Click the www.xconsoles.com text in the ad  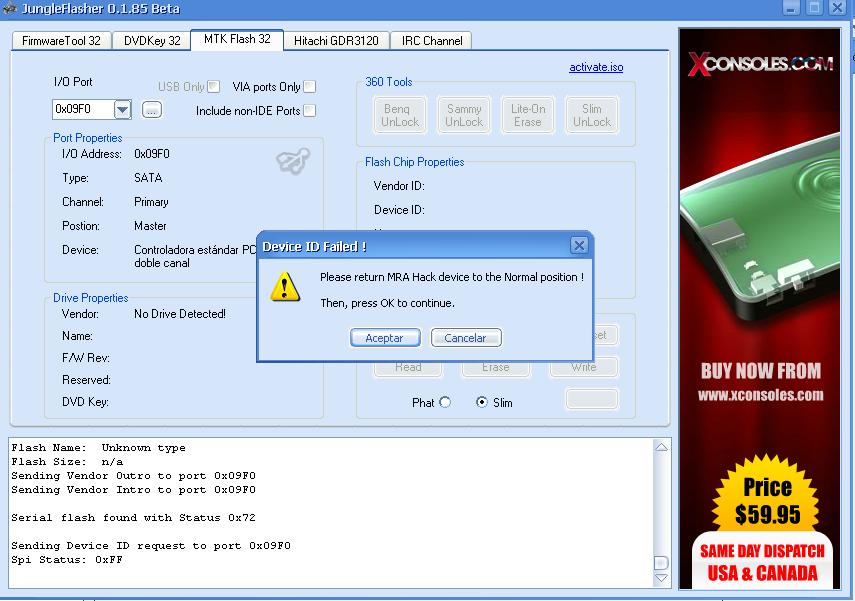(761, 395)
